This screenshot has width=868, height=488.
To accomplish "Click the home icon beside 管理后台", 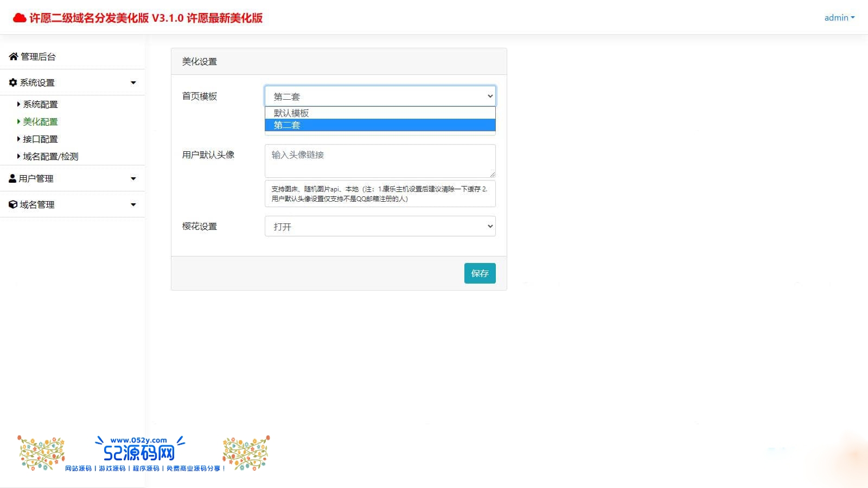I will (12, 56).
